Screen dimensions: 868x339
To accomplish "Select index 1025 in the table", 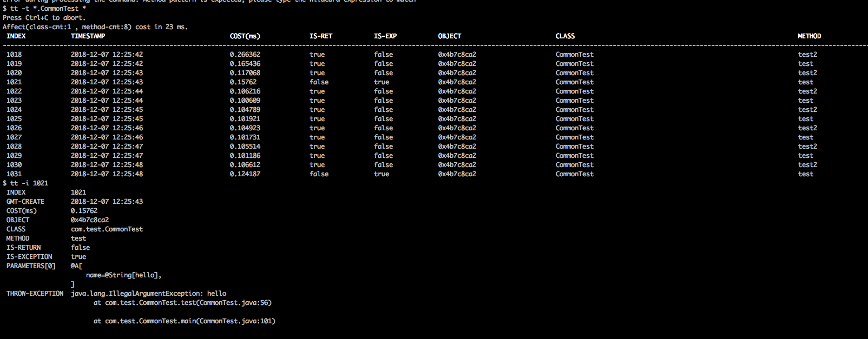I will click(x=14, y=119).
